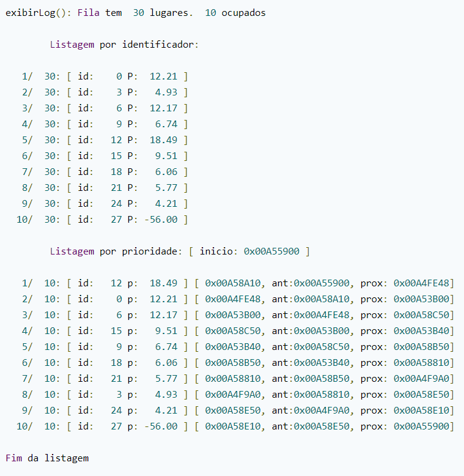
Task: Click the '10 ocupados' text in the header line
Action: coord(235,13)
